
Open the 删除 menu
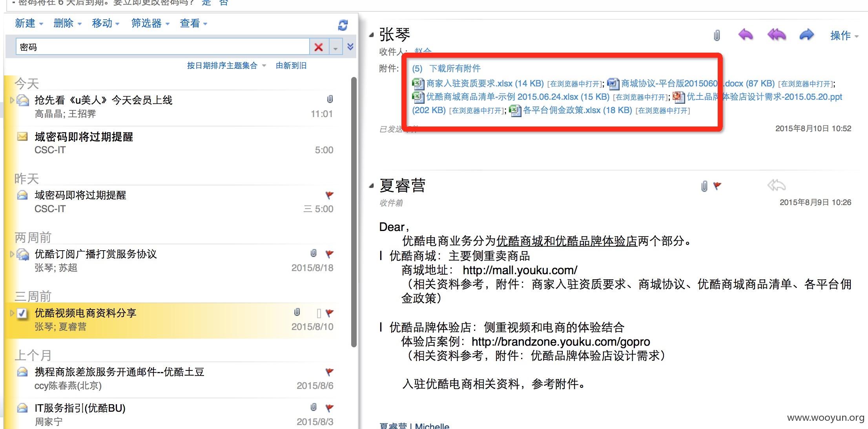coord(67,23)
